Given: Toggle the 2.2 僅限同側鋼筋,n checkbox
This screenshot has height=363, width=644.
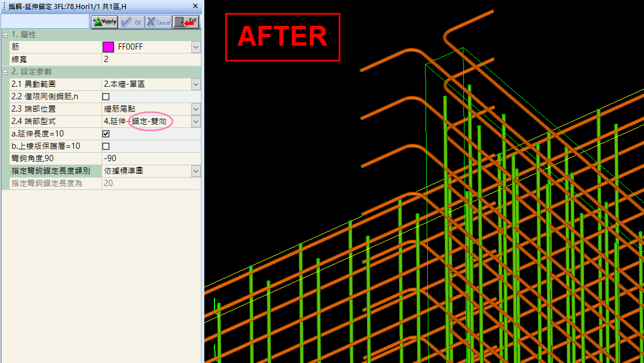Looking at the screenshot, I should 106,97.
